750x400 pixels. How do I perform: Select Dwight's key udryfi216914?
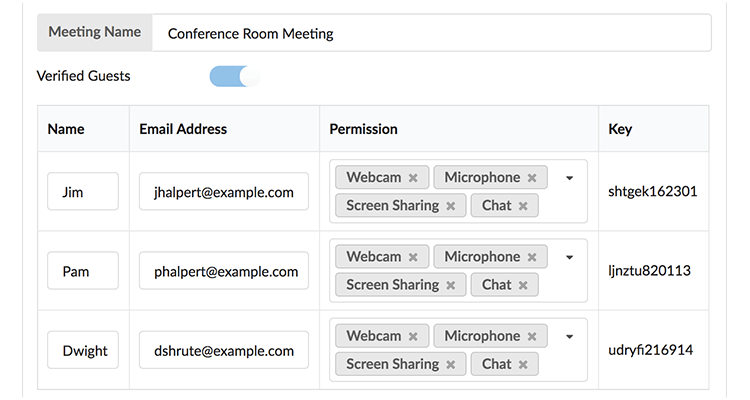click(x=652, y=351)
